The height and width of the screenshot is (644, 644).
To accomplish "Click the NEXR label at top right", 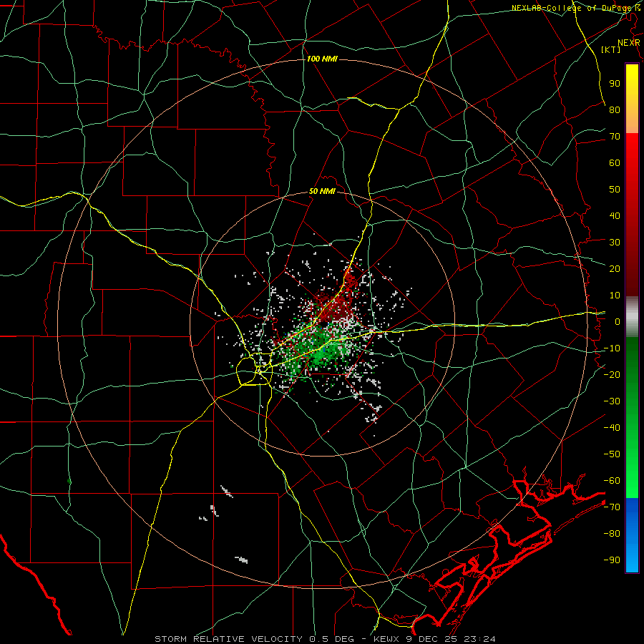I will coord(629,43).
